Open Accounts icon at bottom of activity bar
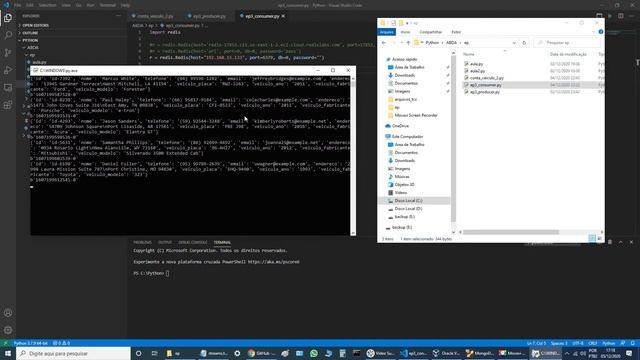This screenshot has height=360, width=640. coord(8,313)
